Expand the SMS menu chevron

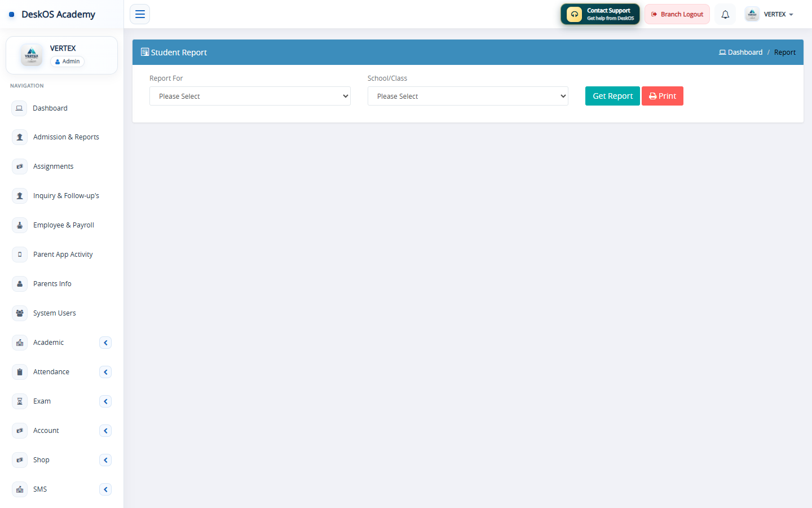105,489
